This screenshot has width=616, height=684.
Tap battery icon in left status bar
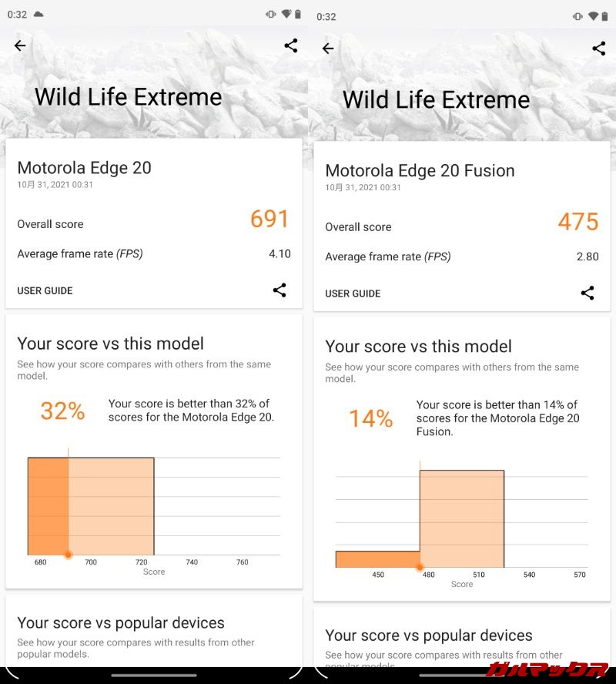pyautogui.click(x=298, y=15)
